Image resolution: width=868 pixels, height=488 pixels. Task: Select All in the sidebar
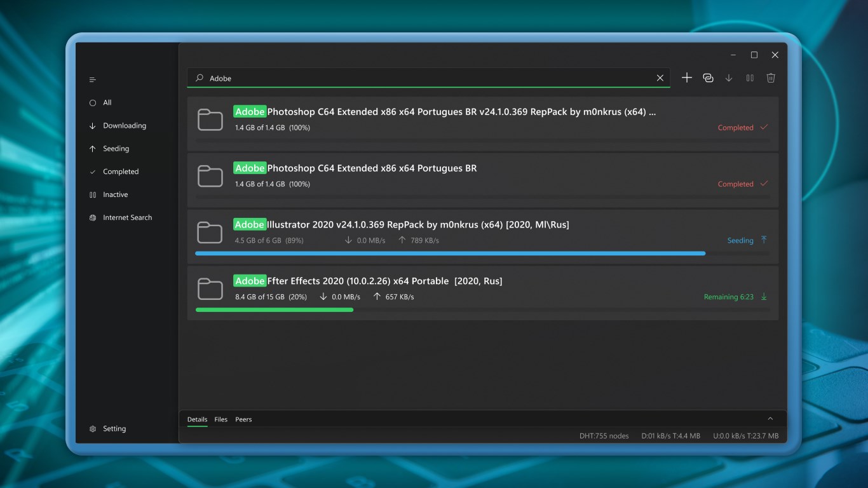click(x=107, y=102)
